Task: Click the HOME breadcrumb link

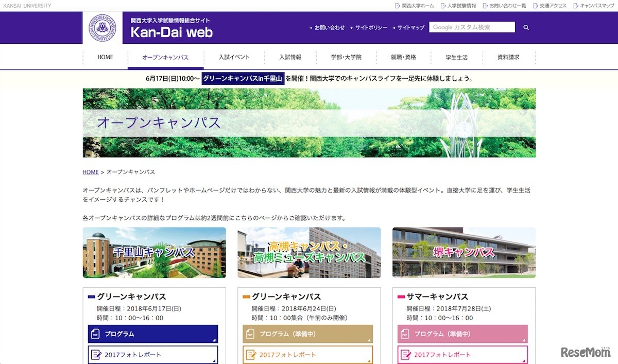Action: coord(91,172)
